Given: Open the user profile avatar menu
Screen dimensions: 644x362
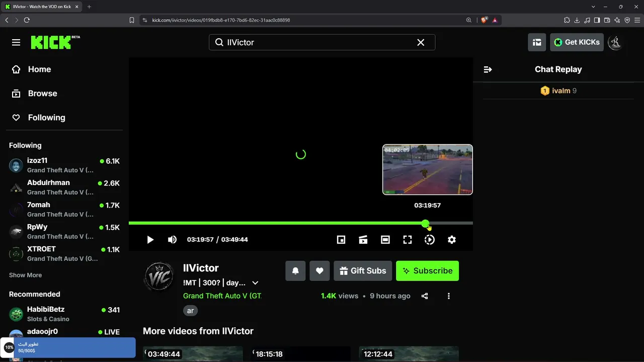Looking at the screenshot, I should (615, 42).
